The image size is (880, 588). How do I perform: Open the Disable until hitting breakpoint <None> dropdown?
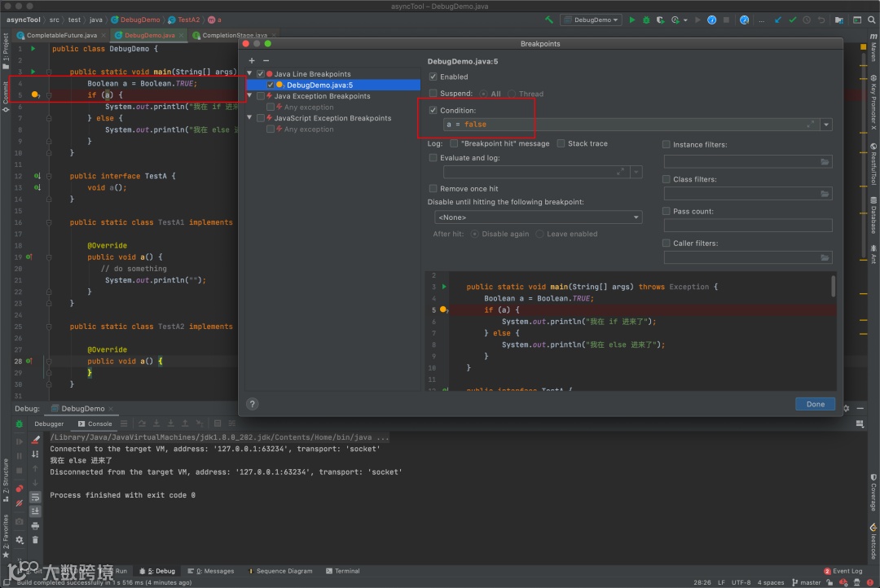click(539, 217)
